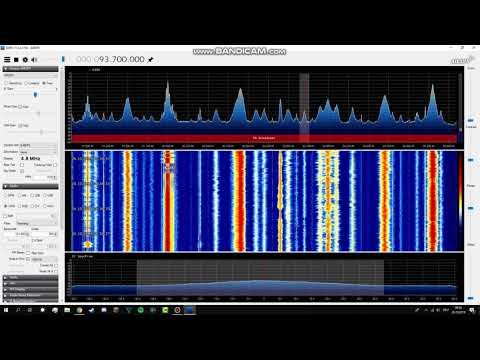Collapse the Source AIRSPY panel header

[x=31, y=69]
